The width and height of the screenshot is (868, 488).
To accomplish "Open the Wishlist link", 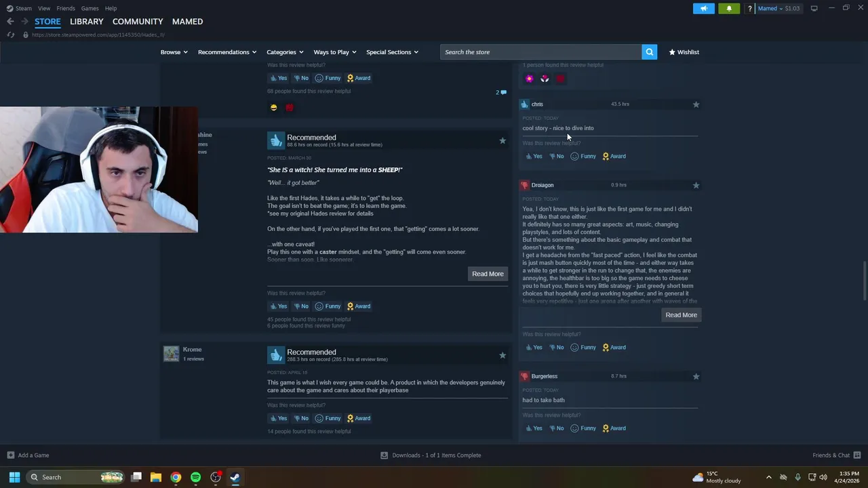I will click(684, 52).
